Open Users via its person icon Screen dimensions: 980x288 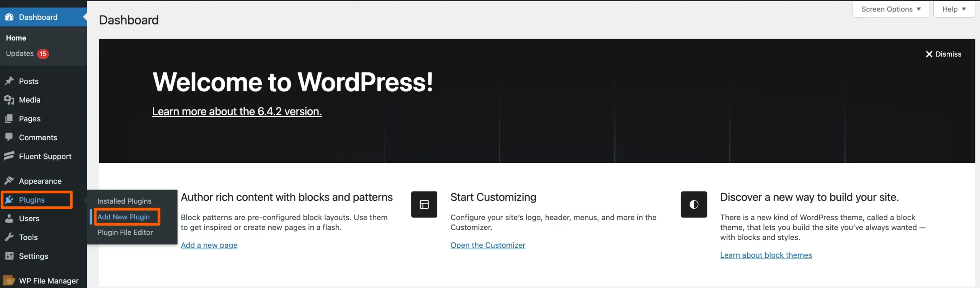coord(10,218)
